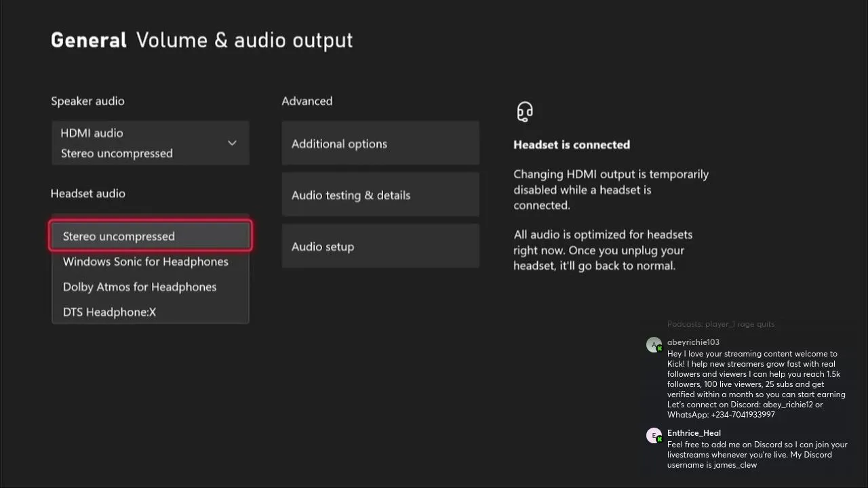Choose Windows Sonic for Headphones

click(146, 262)
